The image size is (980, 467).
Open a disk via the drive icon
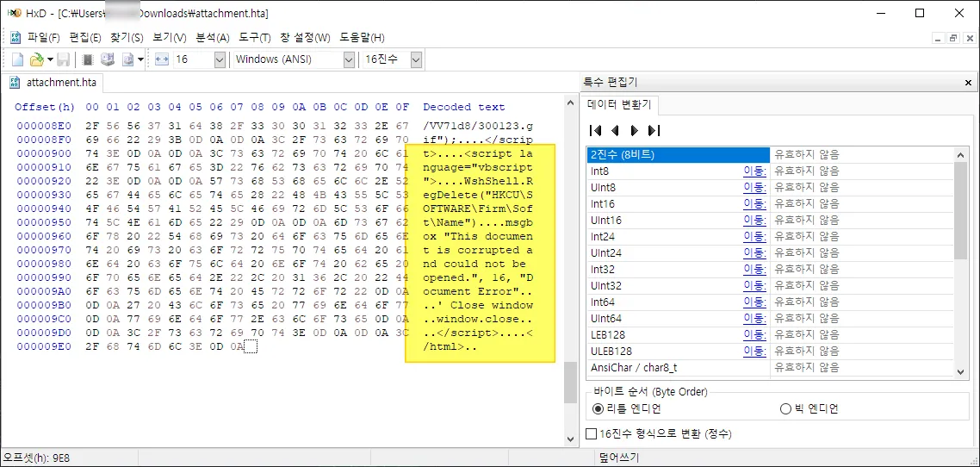108,60
